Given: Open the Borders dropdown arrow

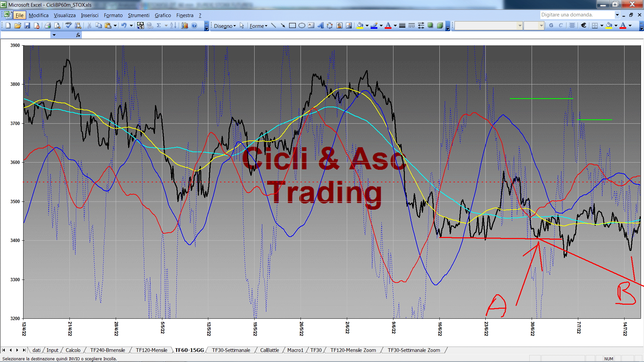Looking at the screenshot, I should click(x=601, y=25).
